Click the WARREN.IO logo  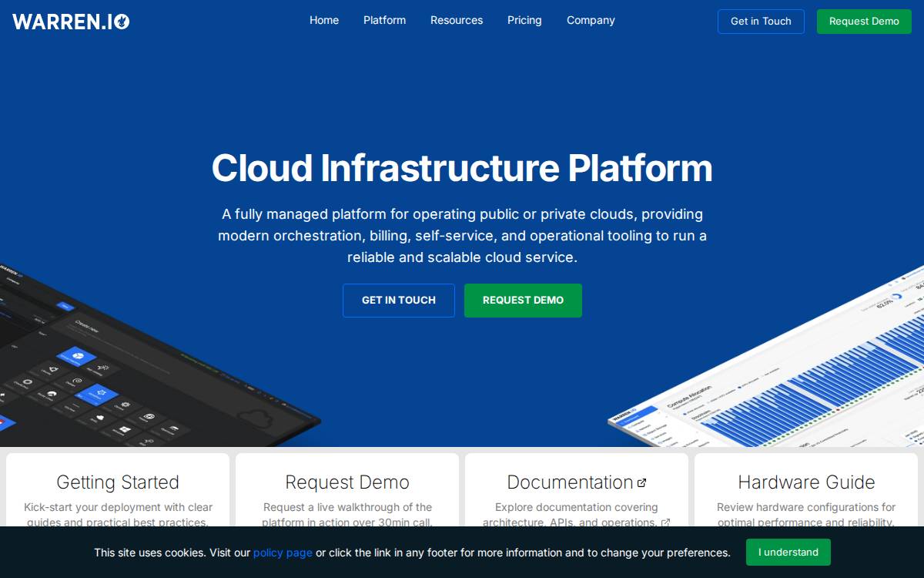tap(71, 21)
